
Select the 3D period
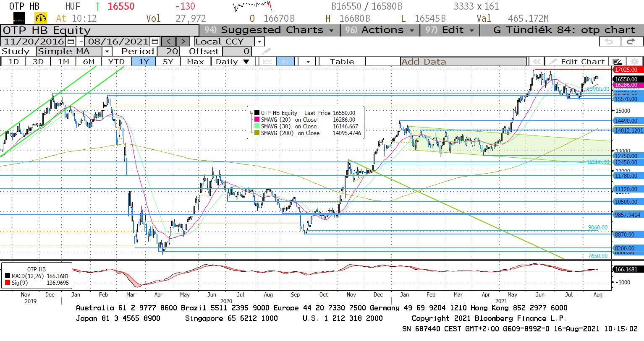point(38,62)
